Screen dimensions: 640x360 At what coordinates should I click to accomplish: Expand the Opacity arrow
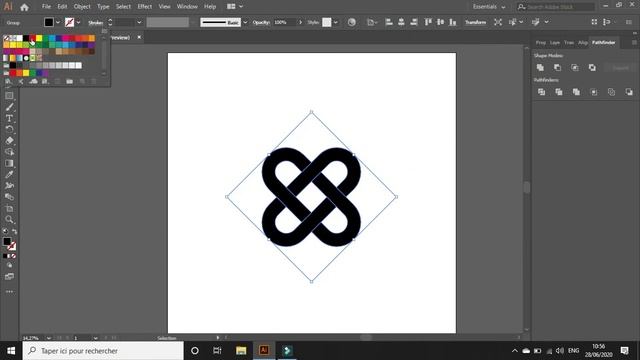click(x=300, y=22)
